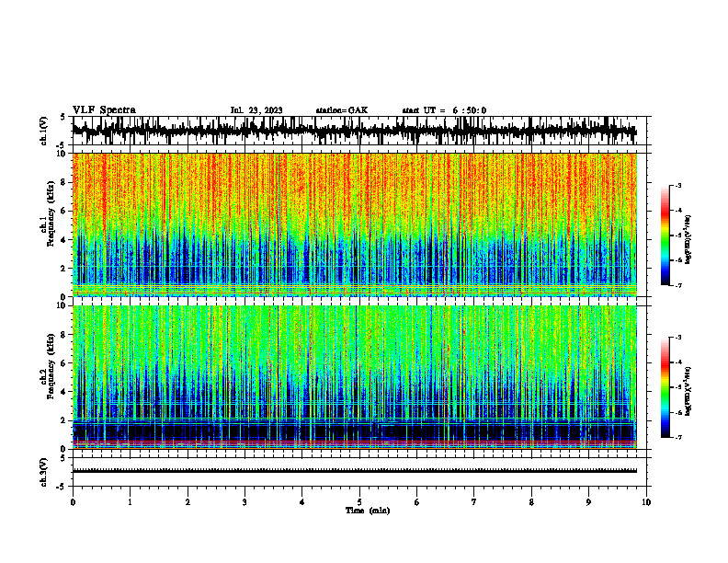This screenshot has width=728, height=563.
Task: Click time axis tick label "9"
Action: click(588, 502)
